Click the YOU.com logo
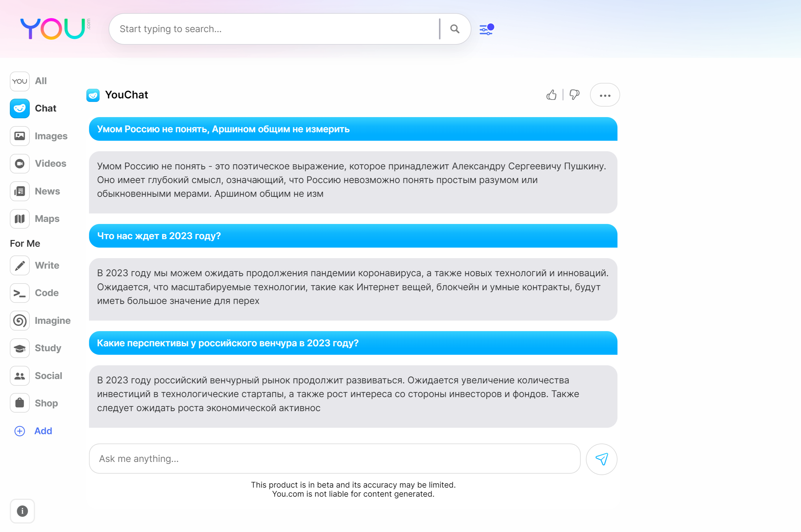The width and height of the screenshot is (801, 532). coord(54,29)
